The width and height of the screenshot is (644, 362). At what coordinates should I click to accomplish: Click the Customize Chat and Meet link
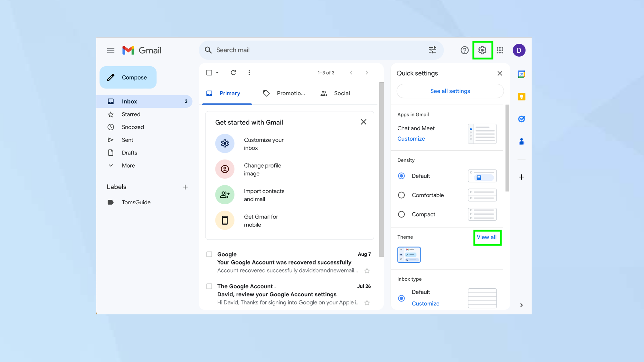pos(411,139)
